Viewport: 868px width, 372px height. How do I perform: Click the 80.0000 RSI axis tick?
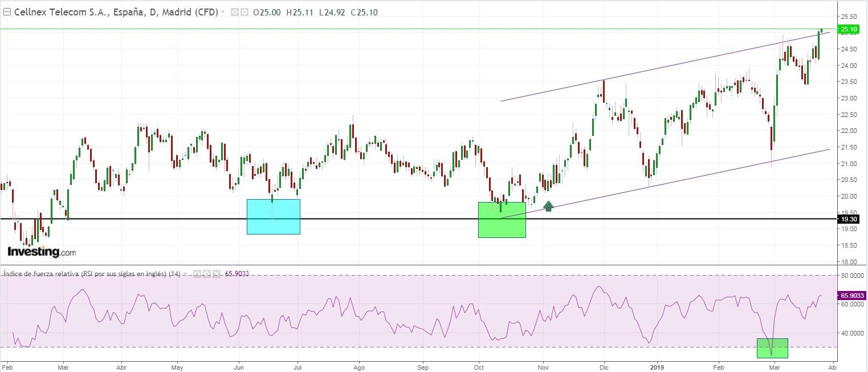(852, 276)
